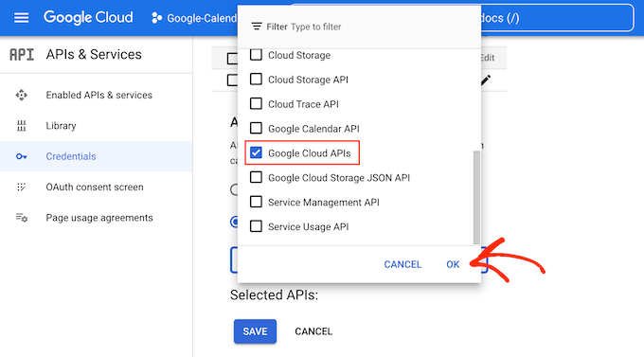Click the APIs & Services heading
Image resolution: width=644 pixels, height=357 pixels.
pyautogui.click(x=94, y=54)
